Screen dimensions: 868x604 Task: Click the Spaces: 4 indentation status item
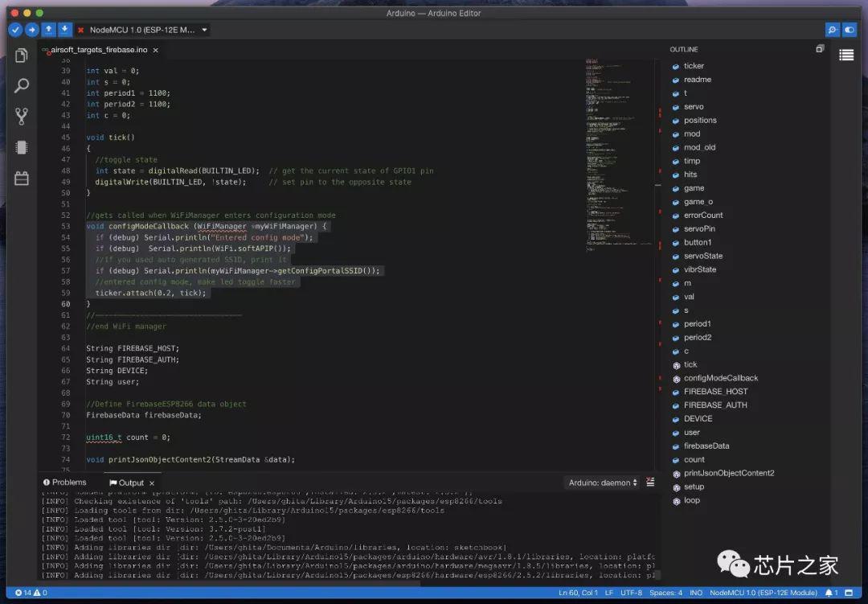point(666,593)
